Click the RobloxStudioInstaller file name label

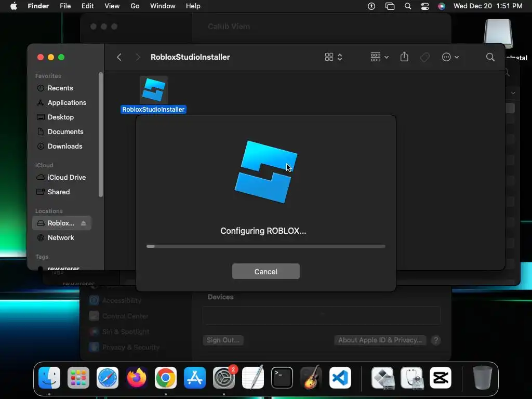(x=153, y=109)
